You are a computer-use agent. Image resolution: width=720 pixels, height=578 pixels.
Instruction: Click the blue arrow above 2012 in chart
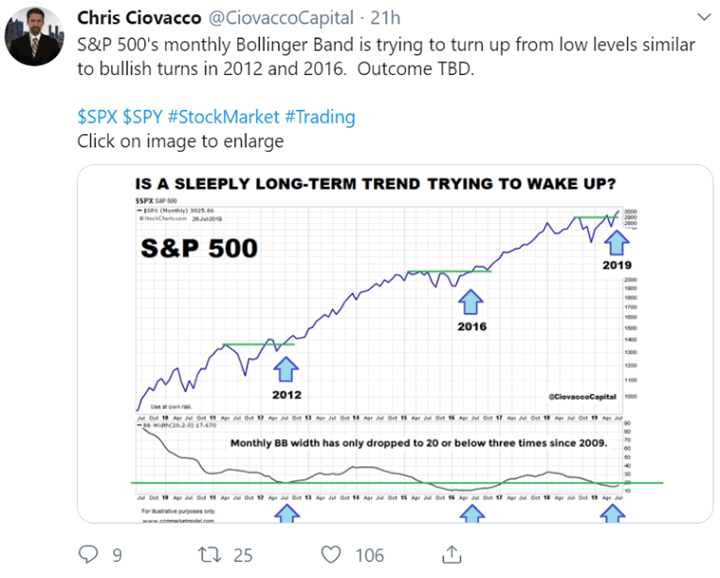pyautogui.click(x=287, y=367)
